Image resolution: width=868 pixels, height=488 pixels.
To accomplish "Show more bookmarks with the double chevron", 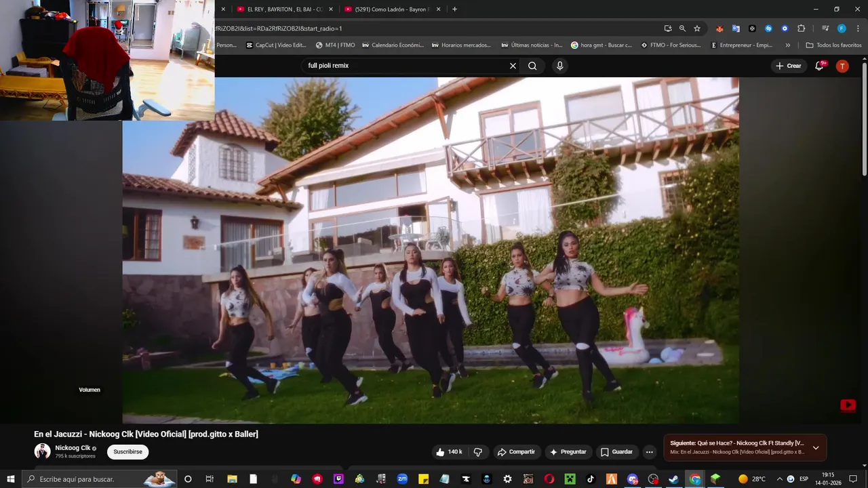I will 787,45.
